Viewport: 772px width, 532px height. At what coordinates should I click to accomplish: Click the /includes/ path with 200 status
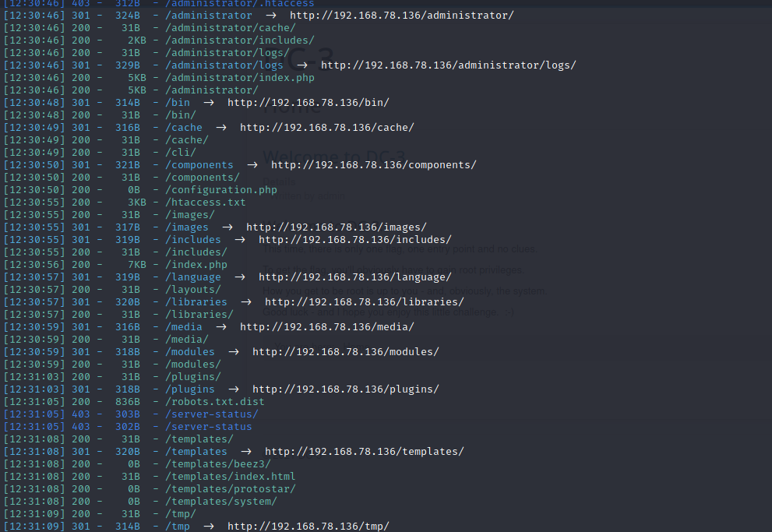[x=196, y=252]
